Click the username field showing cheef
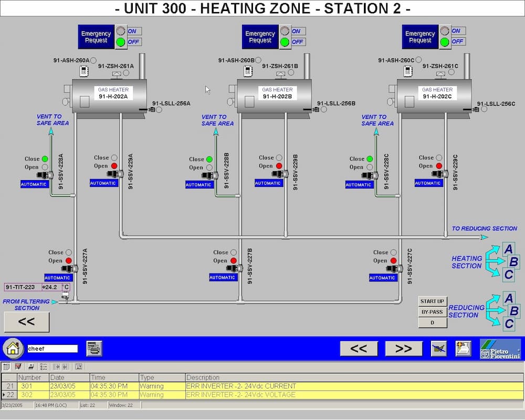This screenshot has height=420, width=525. (52, 349)
